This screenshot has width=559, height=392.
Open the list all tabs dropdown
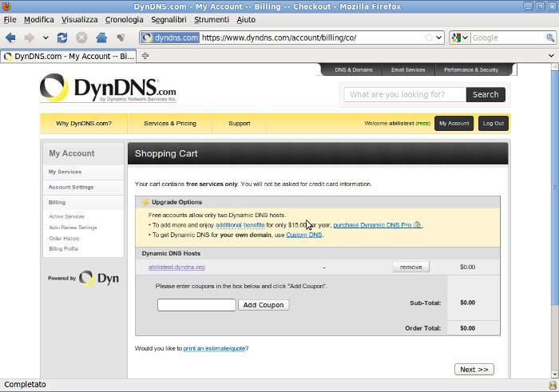pos(552,56)
